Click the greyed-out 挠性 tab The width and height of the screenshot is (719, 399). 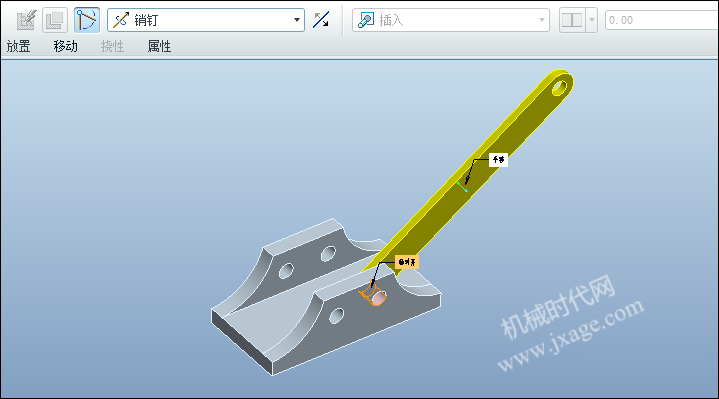[x=112, y=46]
